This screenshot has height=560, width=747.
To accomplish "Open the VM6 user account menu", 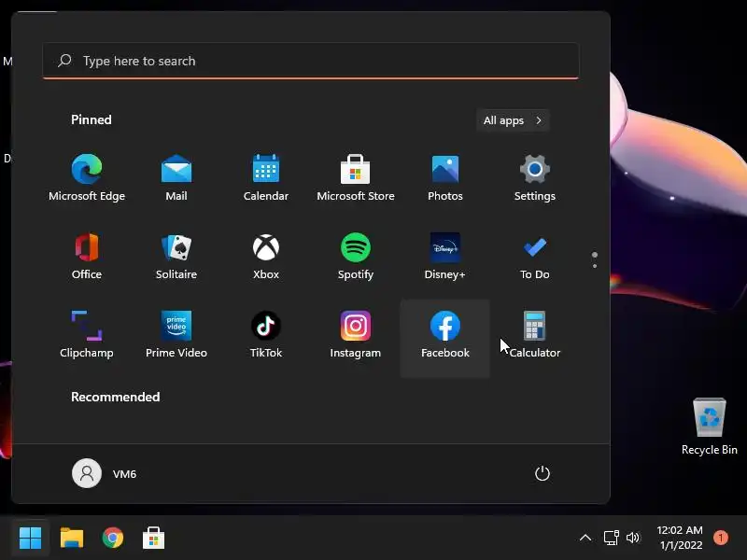I will [105, 473].
